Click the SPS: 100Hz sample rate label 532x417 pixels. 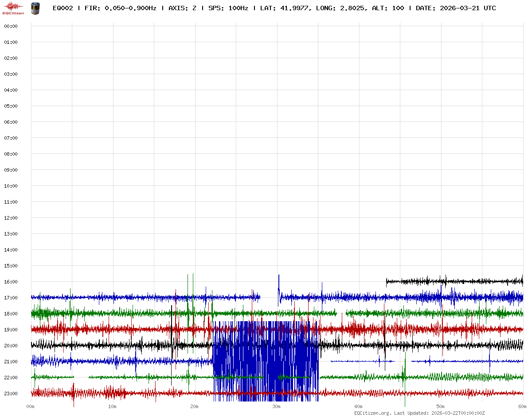click(x=228, y=8)
